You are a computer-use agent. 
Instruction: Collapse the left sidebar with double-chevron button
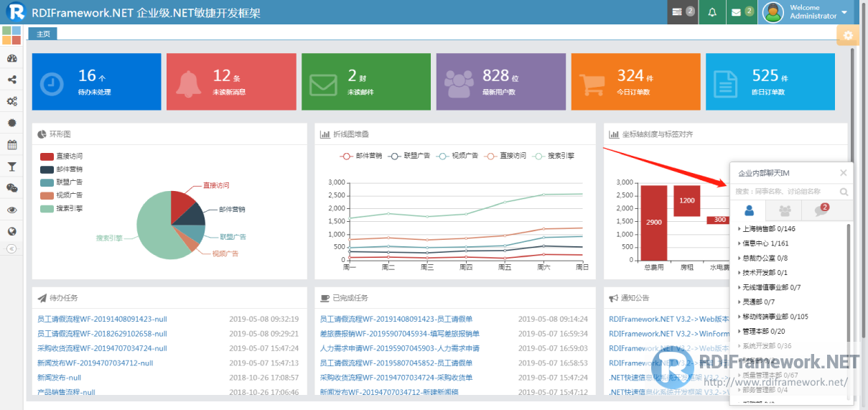click(x=11, y=248)
